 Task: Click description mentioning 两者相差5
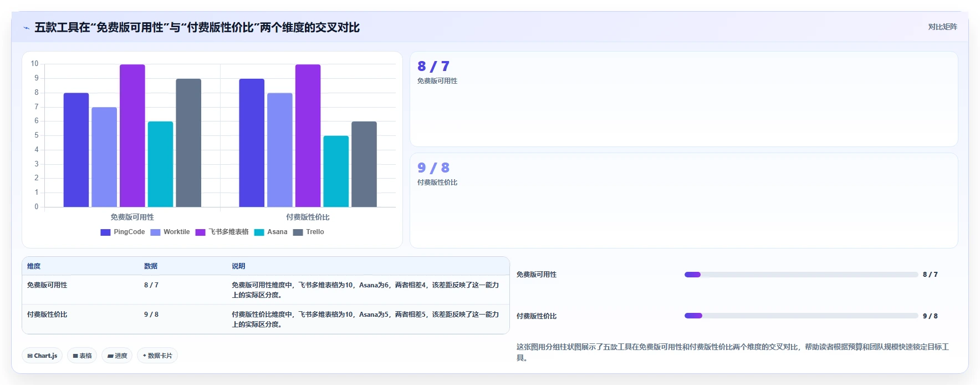[x=365, y=320]
